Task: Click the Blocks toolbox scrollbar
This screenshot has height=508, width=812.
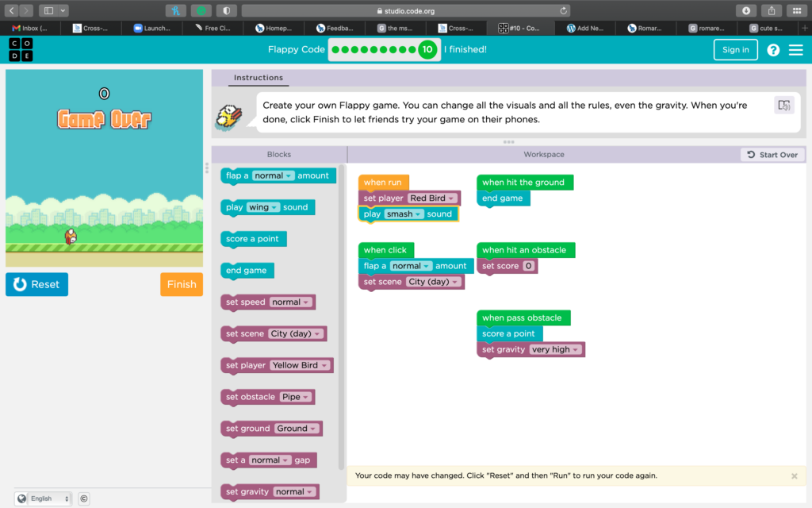Action: tap(341, 317)
